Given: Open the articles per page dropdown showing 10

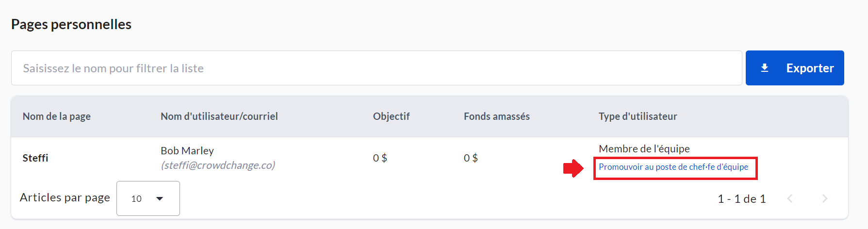Looking at the screenshot, I should tap(148, 198).
